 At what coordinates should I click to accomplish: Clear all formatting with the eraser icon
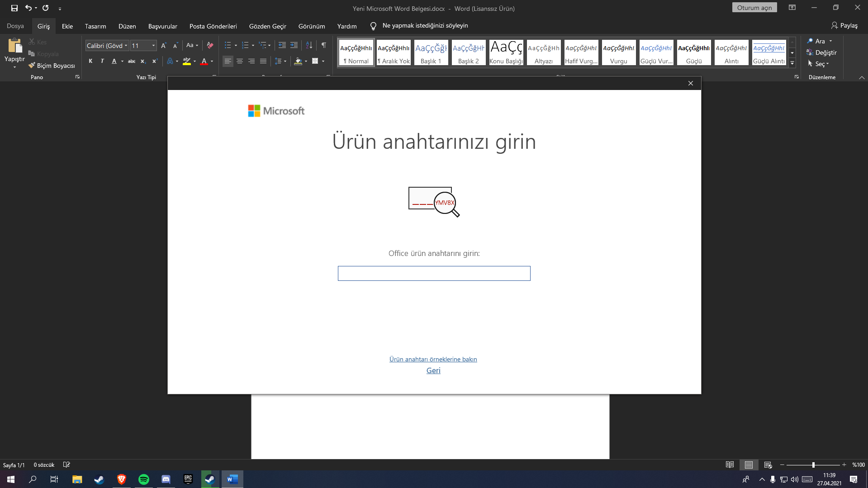[210, 46]
